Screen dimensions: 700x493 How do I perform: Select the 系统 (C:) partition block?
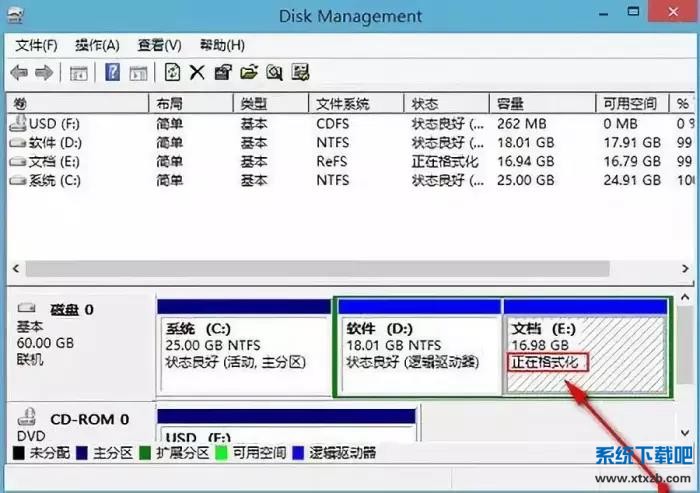[x=243, y=345]
